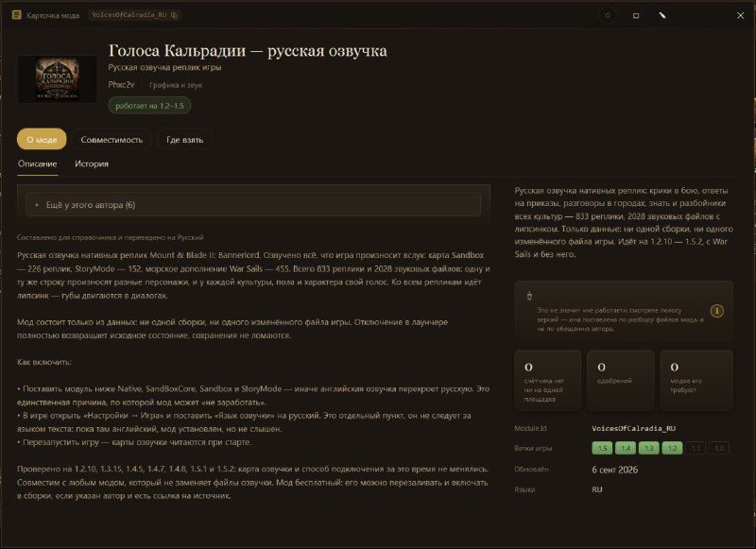Click the 1.4 game branch badge
Image resolution: width=756 pixels, height=549 pixels.
coord(626,448)
